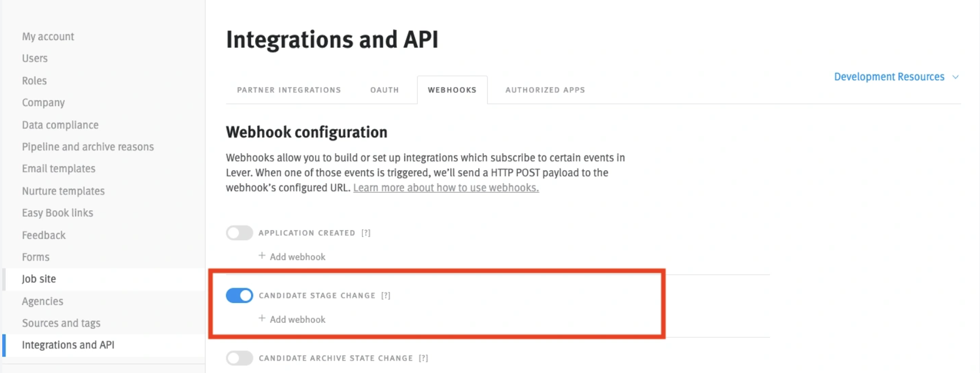The image size is (980, 373).
Task: Click the plus icon under Application Created
Action: click(262, 256)
